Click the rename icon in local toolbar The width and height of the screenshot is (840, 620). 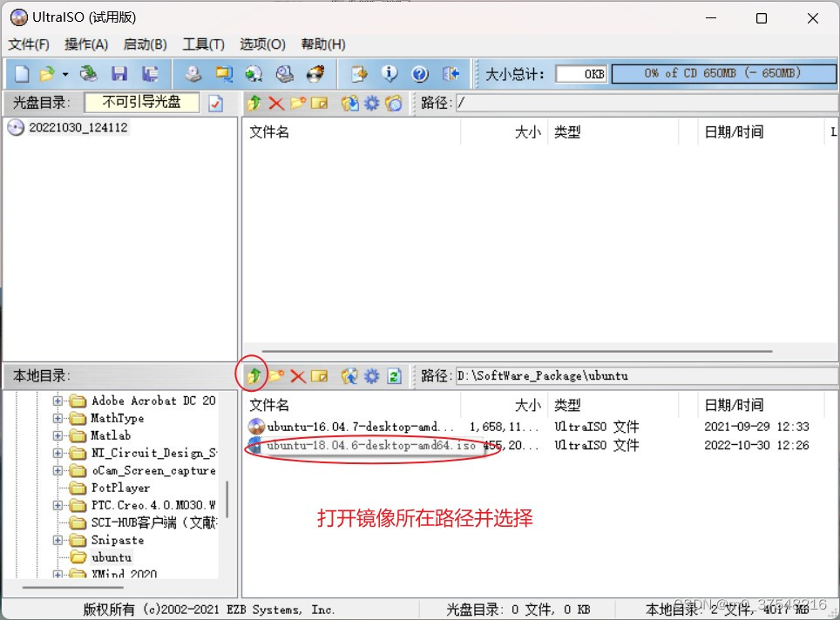319,376
